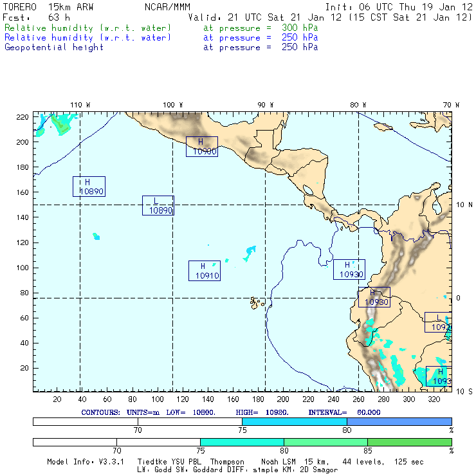Click the 'TORERO 15km ARW' title

[x=48, y=7]
